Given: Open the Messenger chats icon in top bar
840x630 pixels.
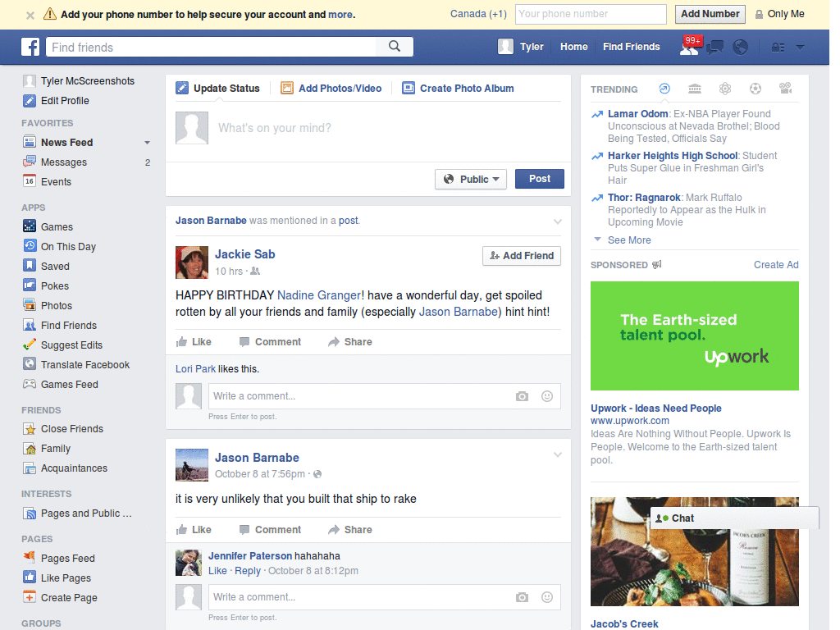Looking at the screenshot, I should tap(714, 48).
